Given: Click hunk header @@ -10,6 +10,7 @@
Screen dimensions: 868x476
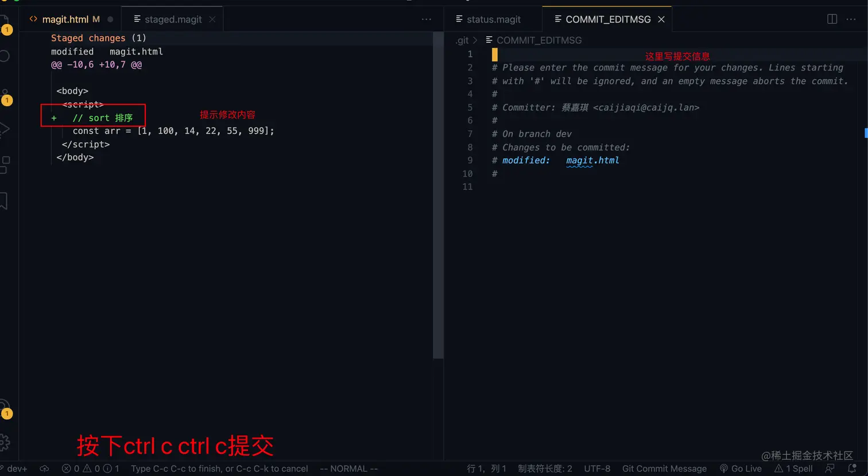Looking at the screenshot, I should (96, 64).
